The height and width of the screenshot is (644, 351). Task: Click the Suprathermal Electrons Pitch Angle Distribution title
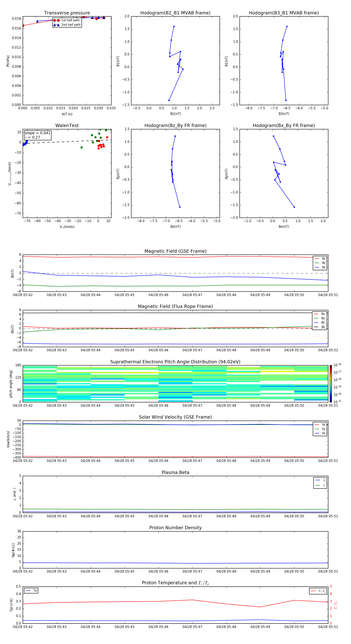175,362
